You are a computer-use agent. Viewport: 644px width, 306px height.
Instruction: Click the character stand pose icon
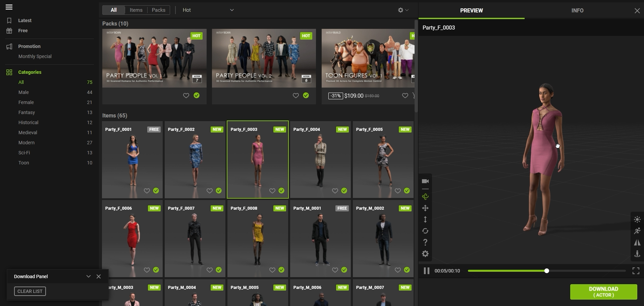637,254
